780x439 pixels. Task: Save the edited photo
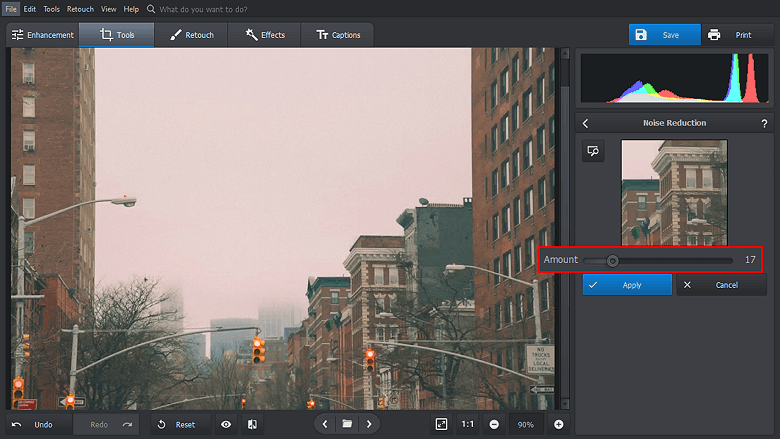[x=665, y=35]
